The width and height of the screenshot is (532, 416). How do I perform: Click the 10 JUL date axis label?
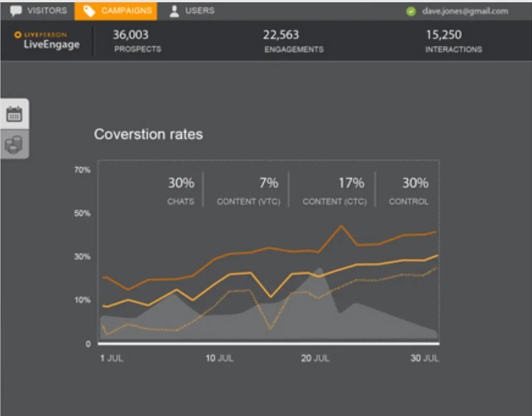[219, 358]
